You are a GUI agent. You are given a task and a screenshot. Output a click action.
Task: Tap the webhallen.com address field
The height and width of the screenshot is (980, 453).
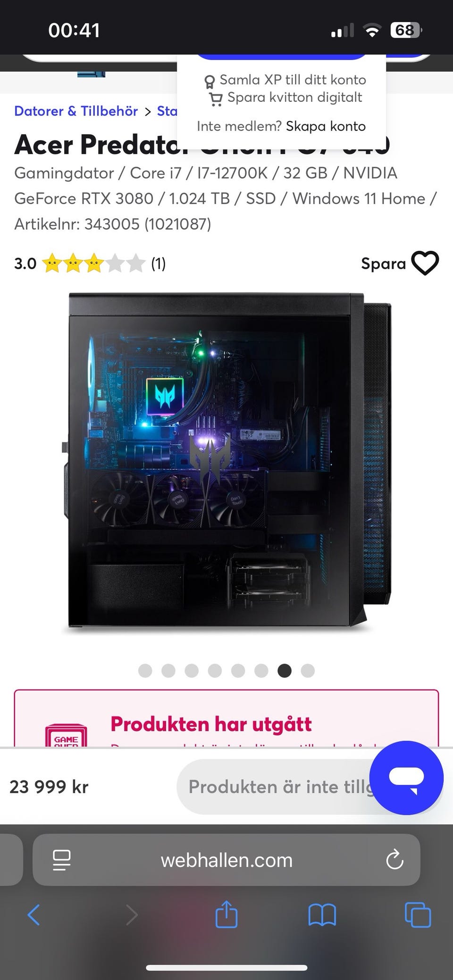[226, 860]
